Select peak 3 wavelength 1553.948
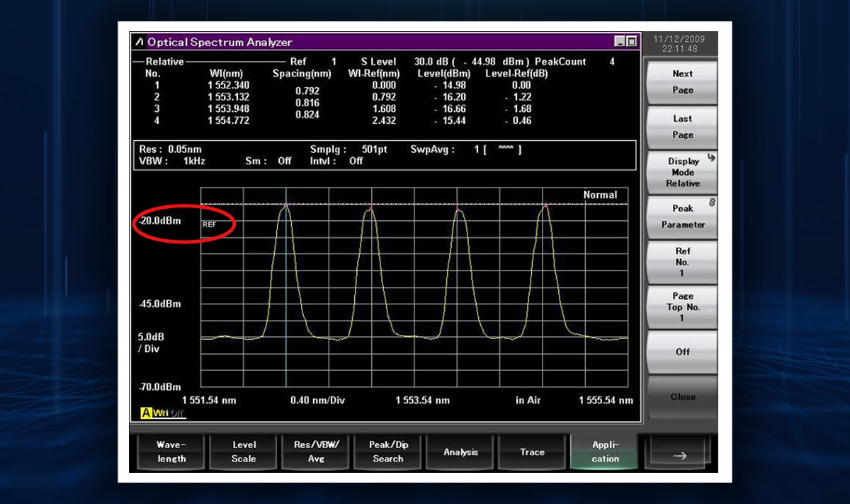The height and width of the screenshot is (504, 850). [x=228, y=109]
